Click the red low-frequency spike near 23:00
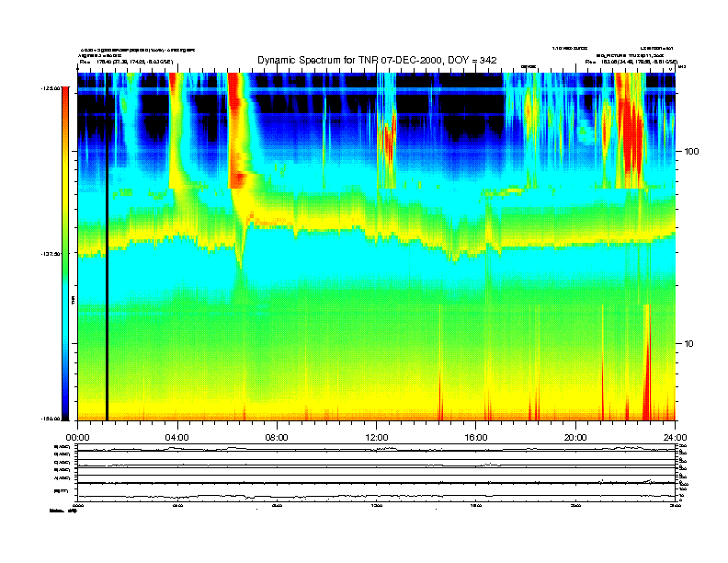 point(646,362)
